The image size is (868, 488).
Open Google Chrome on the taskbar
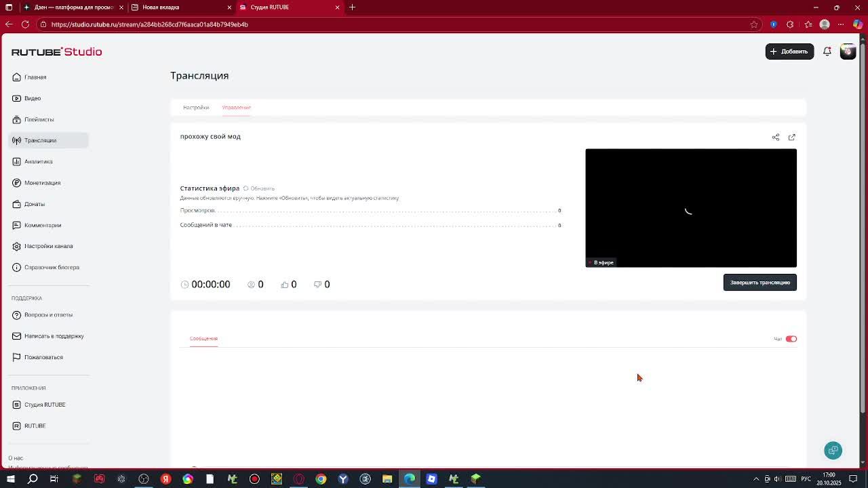[321, 479]
